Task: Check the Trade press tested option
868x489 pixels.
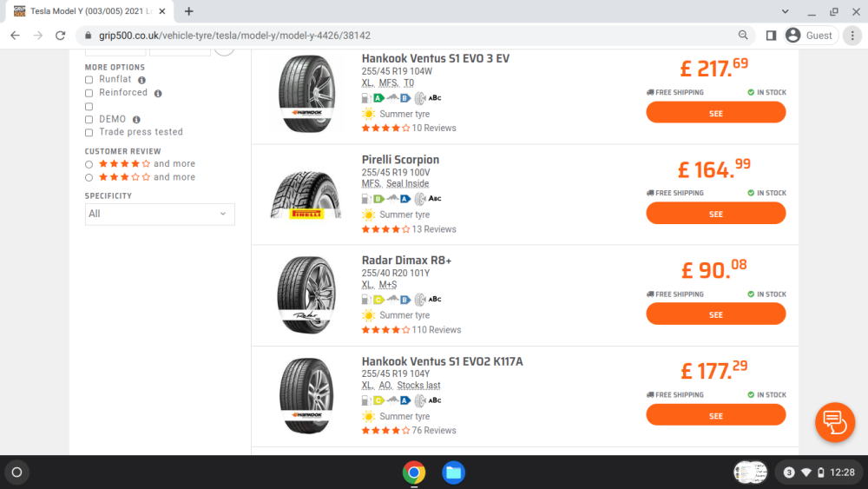Action: pyautogui.click(x=89, y=133)
